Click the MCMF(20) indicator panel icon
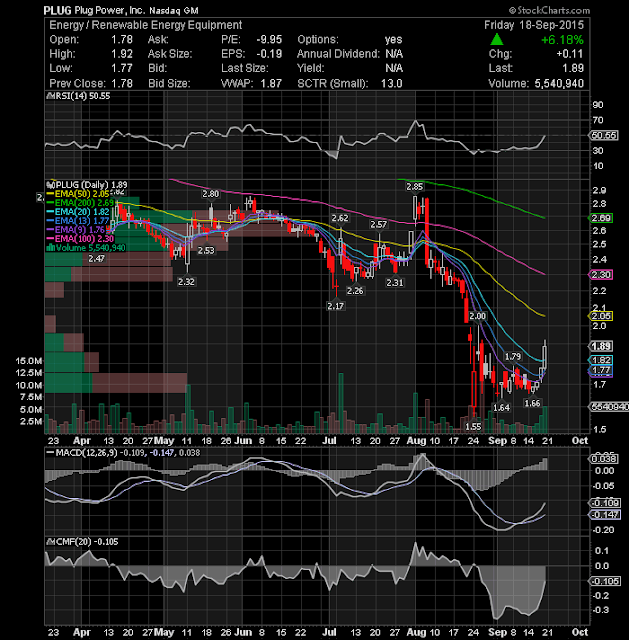Viewport: 629px width, 640px height. point(50,542)
